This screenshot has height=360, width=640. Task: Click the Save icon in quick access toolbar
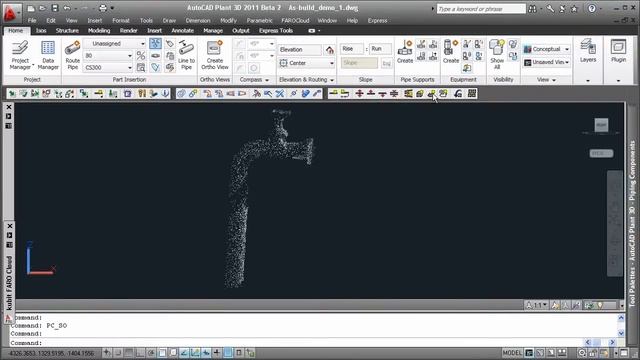click(x=55, y=8)
